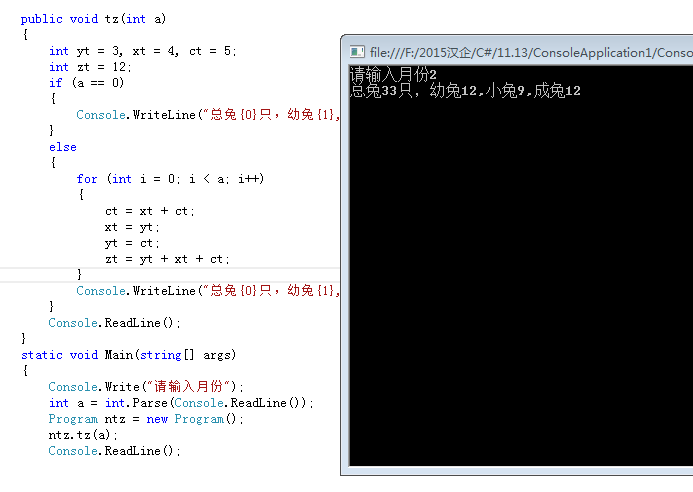The width and height of the screenshot is (693, 492).
Task: Click the Console.ReadLine() line inside the tz method
Action: [114, 323]
